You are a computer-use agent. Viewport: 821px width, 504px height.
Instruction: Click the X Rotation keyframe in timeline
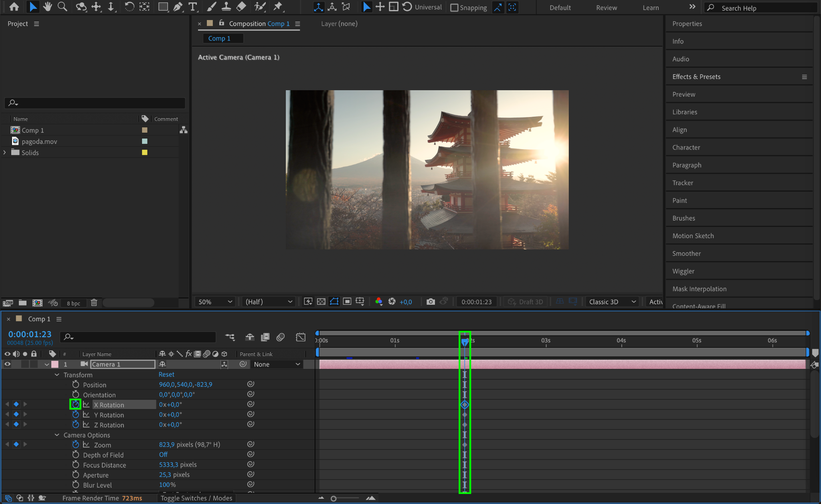(465, 405)
